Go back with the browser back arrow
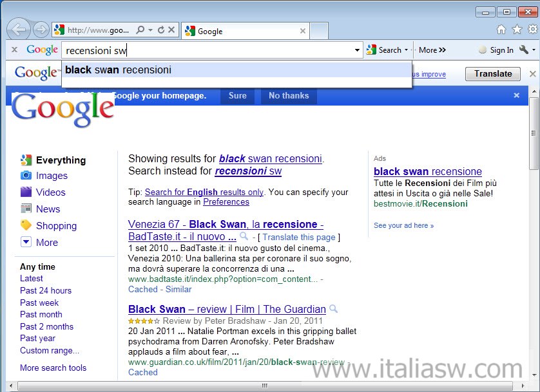The width and height of the screenshot is (540, 392). coord(19,30)
